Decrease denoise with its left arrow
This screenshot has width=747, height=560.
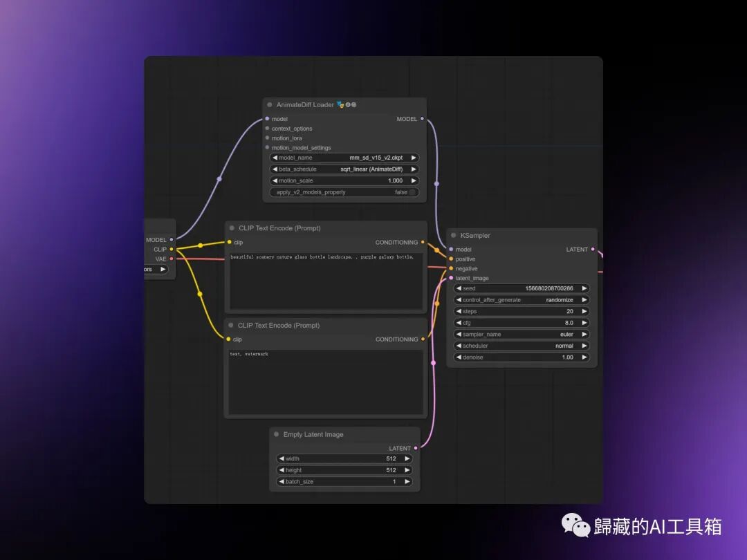(x=459, y=357)
